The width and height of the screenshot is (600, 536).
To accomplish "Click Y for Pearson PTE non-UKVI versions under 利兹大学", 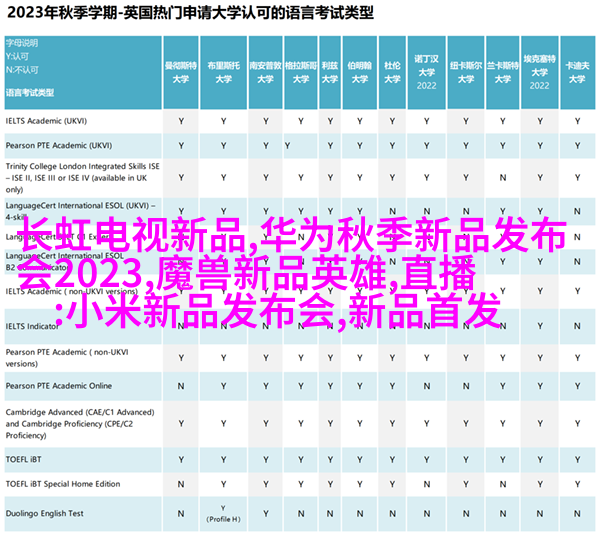I will pos(330,358).
